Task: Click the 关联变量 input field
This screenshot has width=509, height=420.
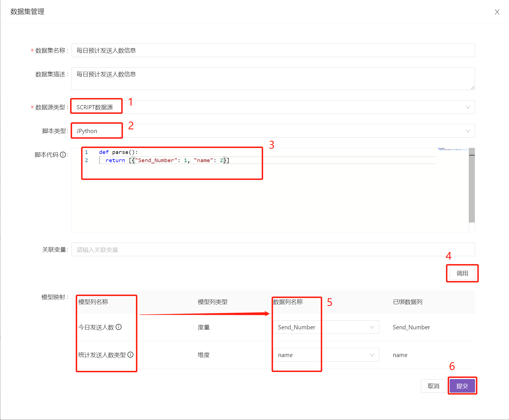Action: [x=273, y=250]
